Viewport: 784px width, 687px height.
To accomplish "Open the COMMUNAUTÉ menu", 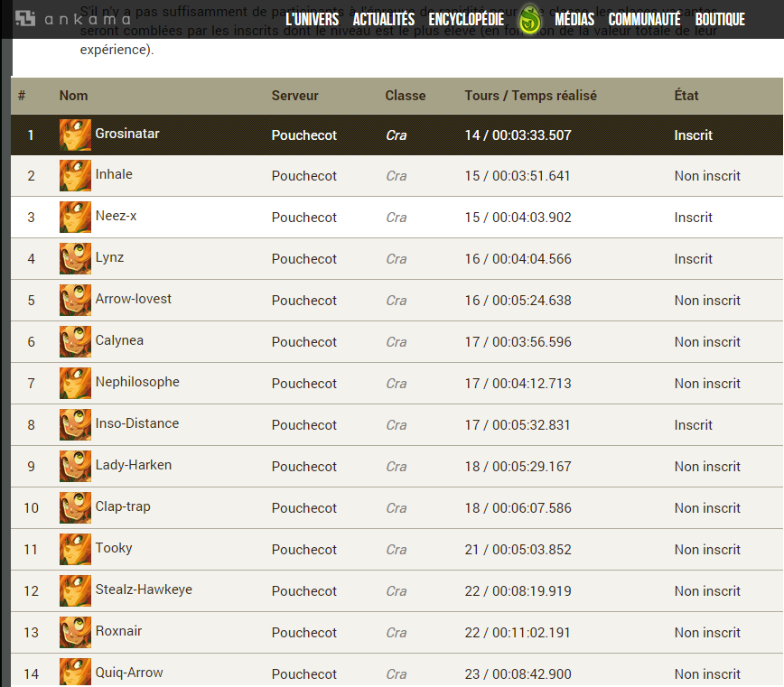I will coord(645,20).
